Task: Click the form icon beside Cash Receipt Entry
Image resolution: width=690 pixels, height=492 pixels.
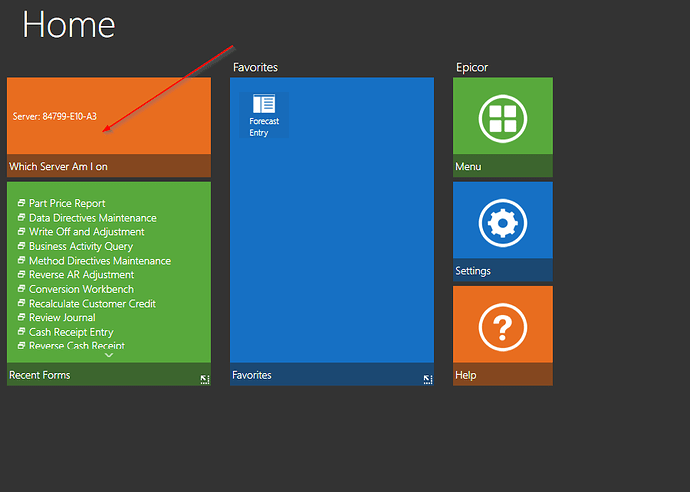Action: [21, 332]
